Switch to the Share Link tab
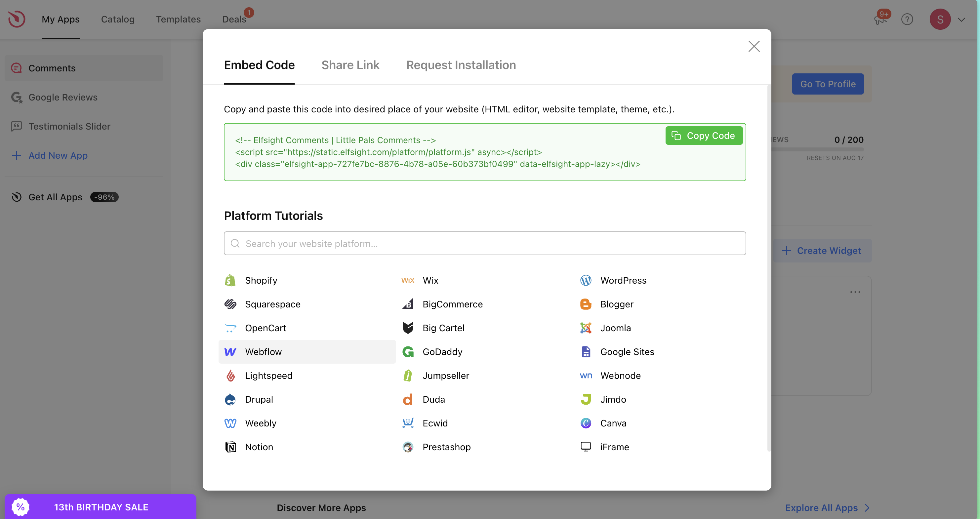The height and width of the screenshot is (519, 980). pyautogui.click(x=350, y=65)
